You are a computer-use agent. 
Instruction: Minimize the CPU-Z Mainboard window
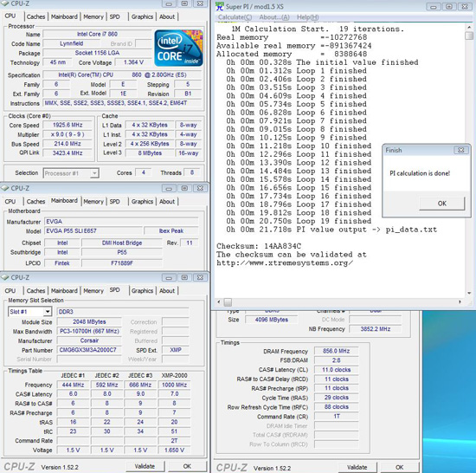click(x=169, y=188)
